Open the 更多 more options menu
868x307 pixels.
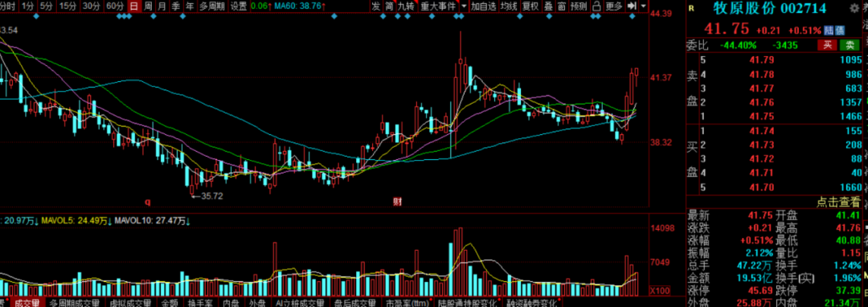613,6
